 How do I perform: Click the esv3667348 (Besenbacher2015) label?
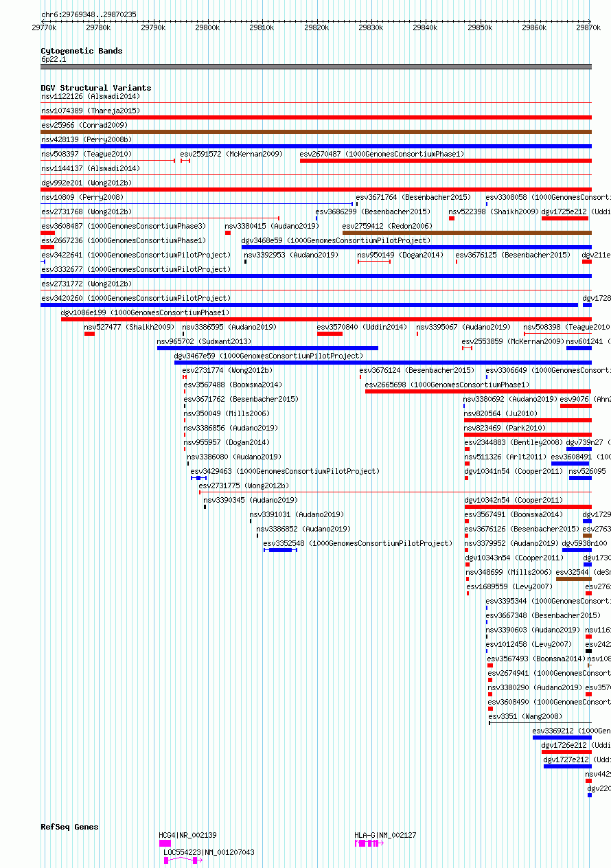coord(543,615)
